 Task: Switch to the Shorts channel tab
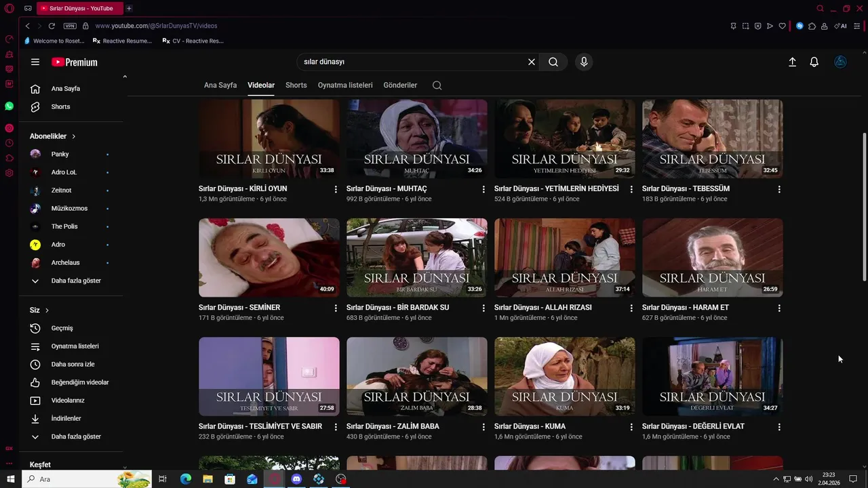tap(296, 85)
